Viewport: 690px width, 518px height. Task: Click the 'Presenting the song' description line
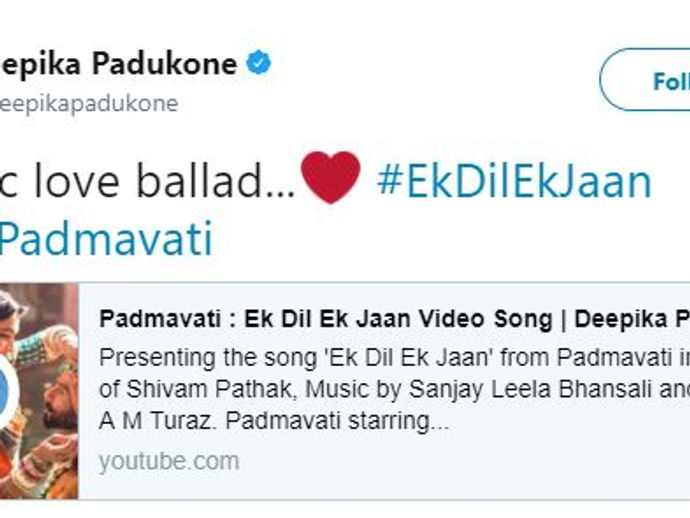tap(394, 358)
